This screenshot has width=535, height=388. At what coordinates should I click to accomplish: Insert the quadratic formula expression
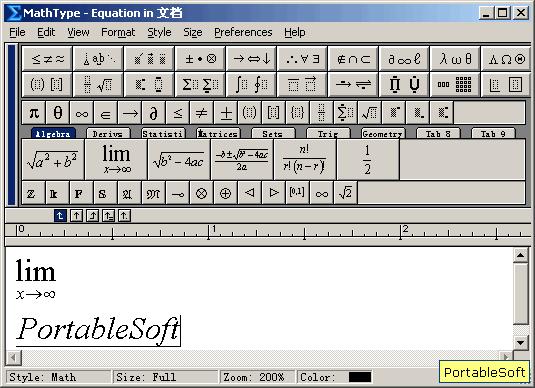(242, 160)
